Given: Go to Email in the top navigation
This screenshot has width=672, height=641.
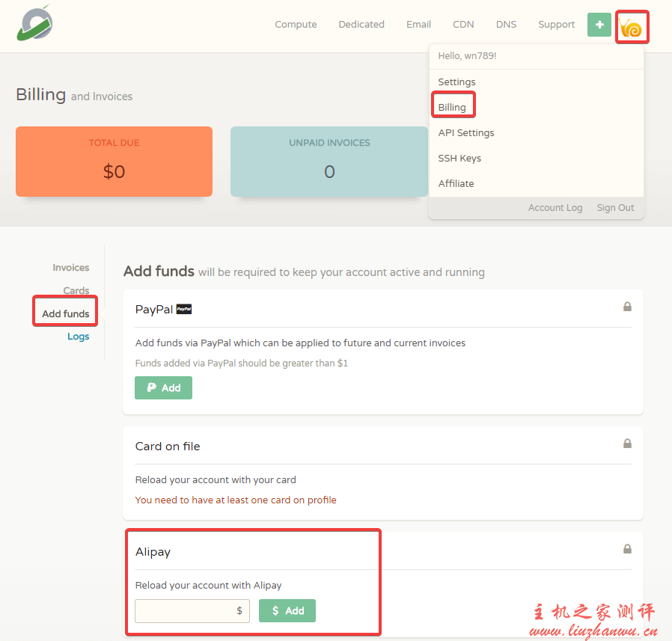Looking at the screenshot, I should click(x=418, y=25).
